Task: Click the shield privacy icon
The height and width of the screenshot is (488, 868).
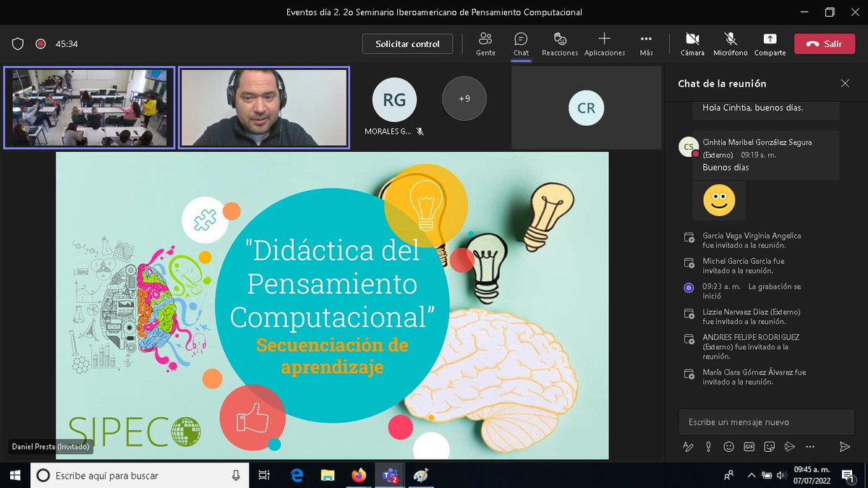Action: [x=18, y=44]
